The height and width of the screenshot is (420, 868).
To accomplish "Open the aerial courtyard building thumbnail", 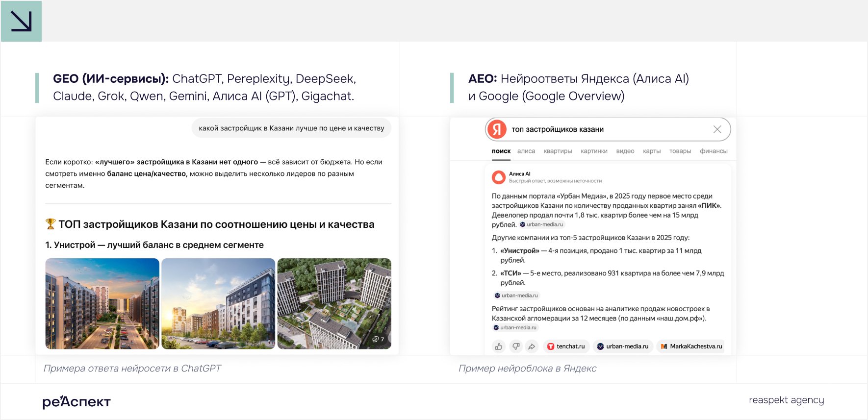I will click(334, 304).
